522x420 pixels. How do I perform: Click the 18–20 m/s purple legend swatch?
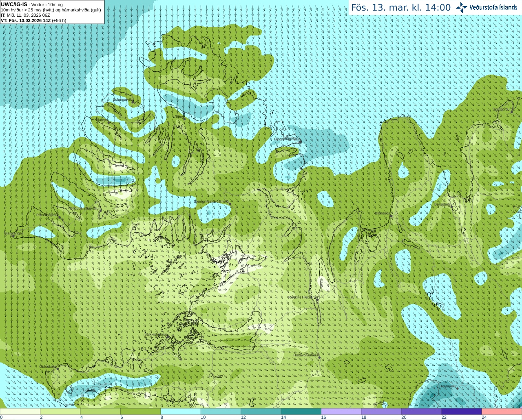click(381, 411)
